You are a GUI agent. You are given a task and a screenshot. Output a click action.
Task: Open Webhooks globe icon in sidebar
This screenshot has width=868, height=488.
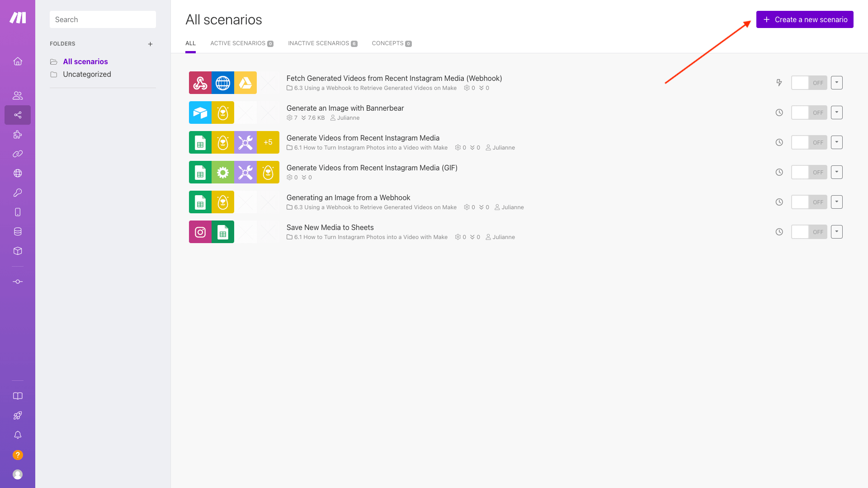click(18, 173)
